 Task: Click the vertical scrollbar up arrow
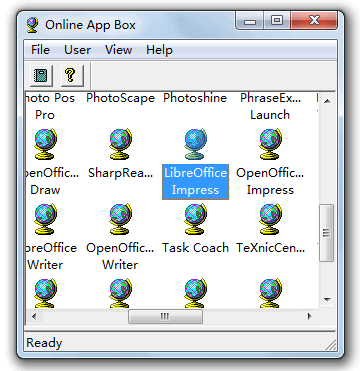coord(327,101)
